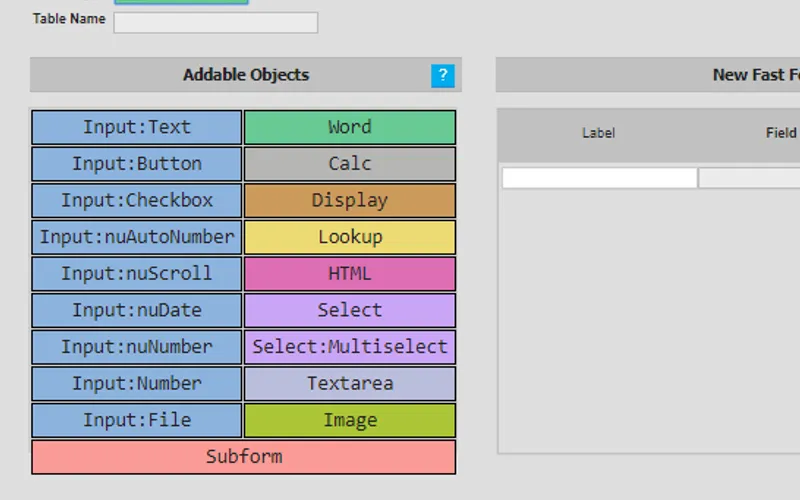The height and width of the screenshot is (500, 800).
Task: Add a Word object
Action: coord(350,127)
